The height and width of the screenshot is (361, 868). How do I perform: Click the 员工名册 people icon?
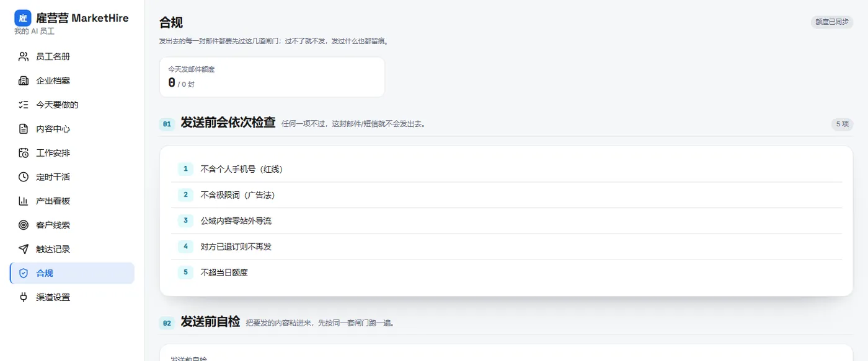tap(24, 56)
